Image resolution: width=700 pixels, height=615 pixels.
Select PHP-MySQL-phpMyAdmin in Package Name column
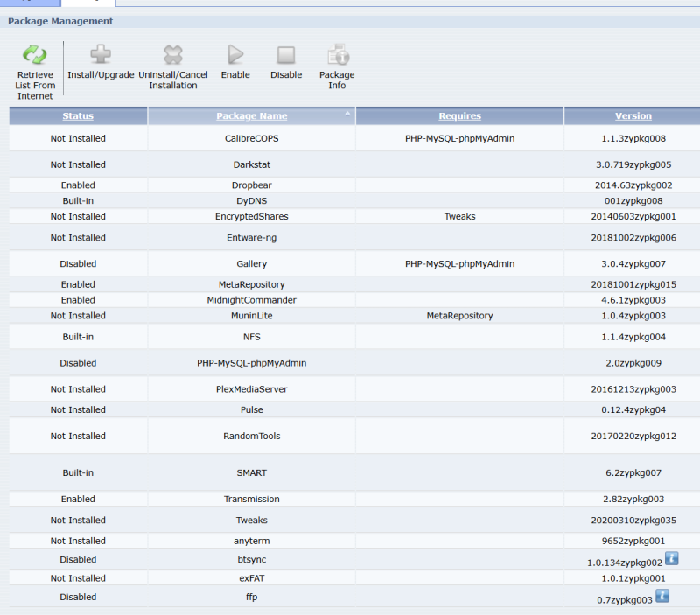(251, 363)
